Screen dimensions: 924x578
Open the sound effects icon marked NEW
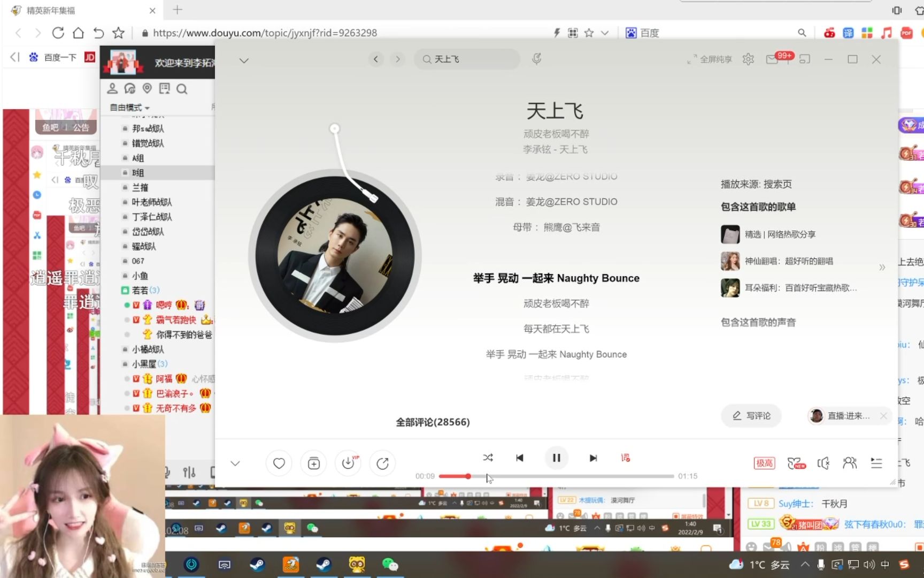(796, 463)
